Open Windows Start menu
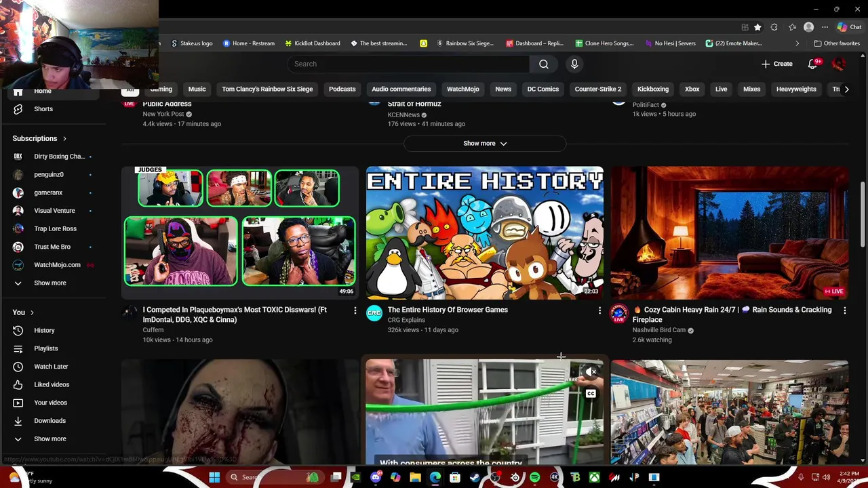 tap(214, 478)
